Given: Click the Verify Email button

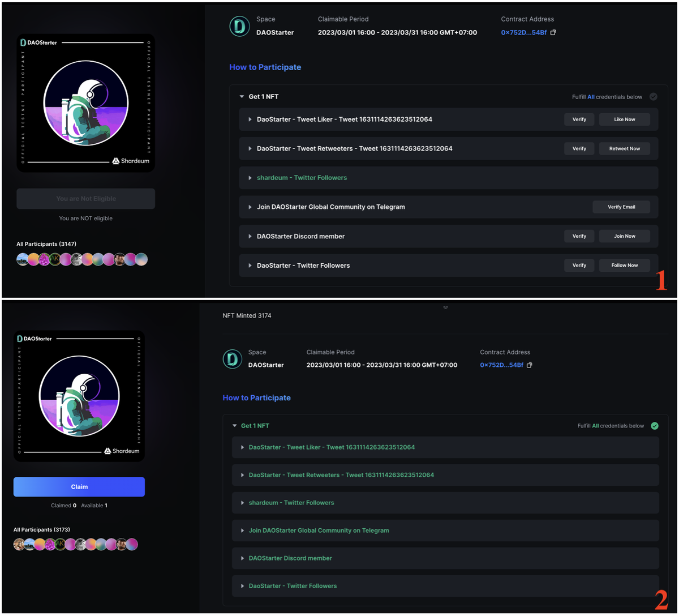Looking at the screenshot, I should 621,207.
